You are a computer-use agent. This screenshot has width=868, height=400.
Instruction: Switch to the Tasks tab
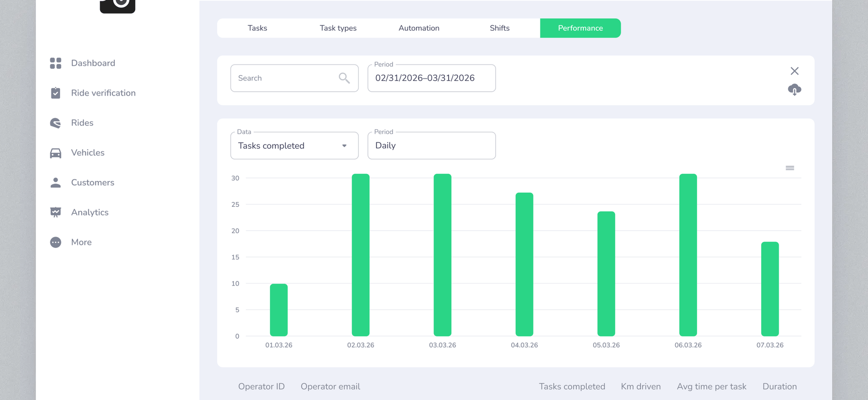click(x=257, y=28)
